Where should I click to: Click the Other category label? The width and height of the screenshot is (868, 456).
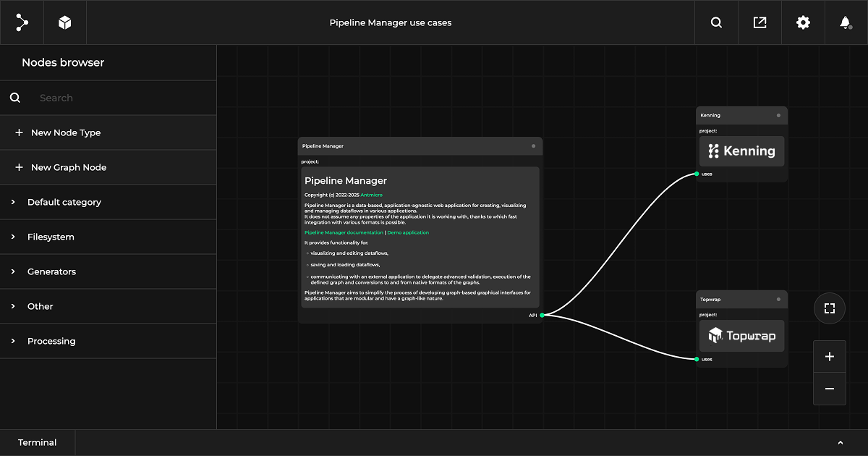point(41,306)
